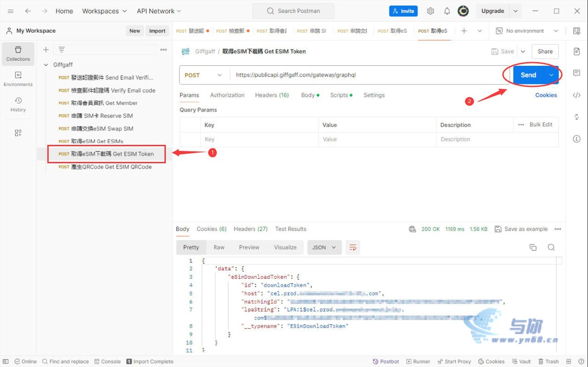
Task: Switch to the Authorization tab
Action: [227, 95]
